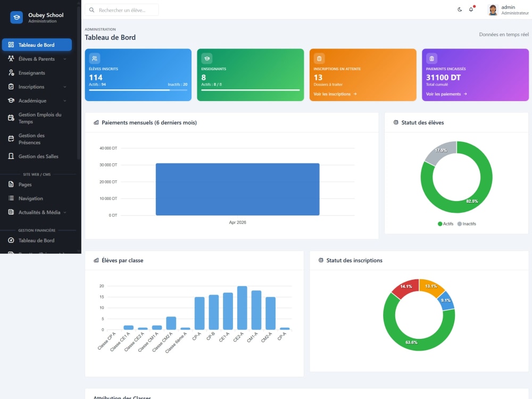Image resolution: width=532 pixels, height=399 pixels.
Task: Expand the Académique submenu chevron
Action: pyautogui.click(x=65, y=101)
